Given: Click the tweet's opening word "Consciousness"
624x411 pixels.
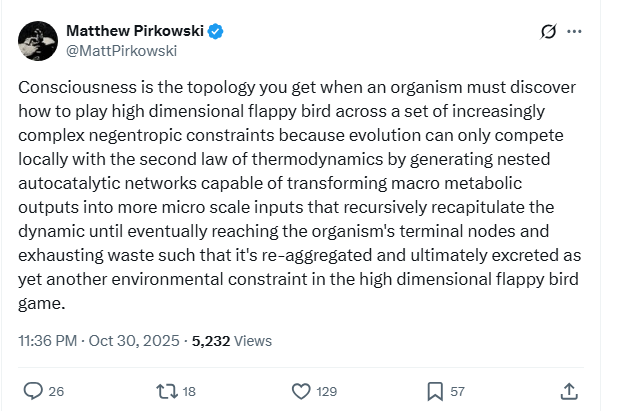Looking at the screenshot, I should click(x=70, y=87).
